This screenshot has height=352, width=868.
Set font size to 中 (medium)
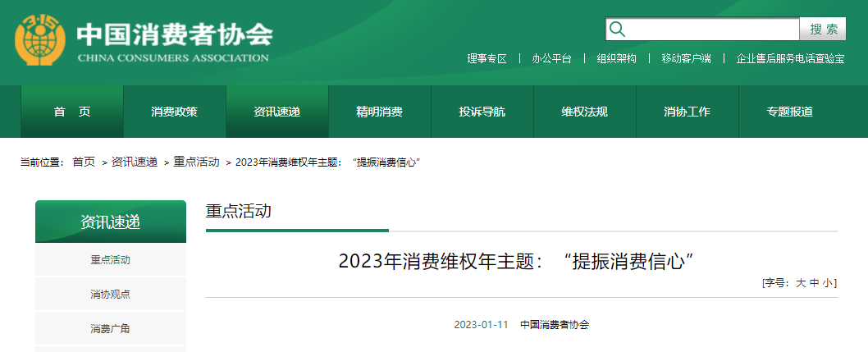814,283
